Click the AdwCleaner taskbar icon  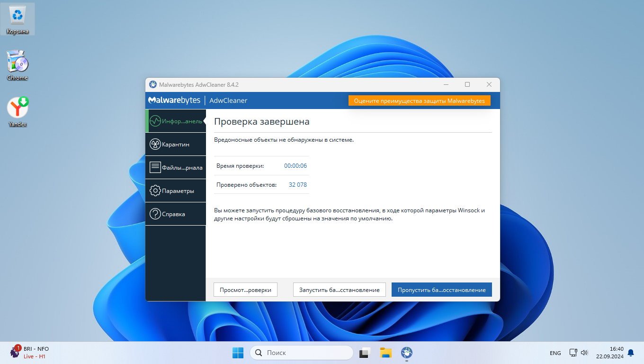coord(407,353)
